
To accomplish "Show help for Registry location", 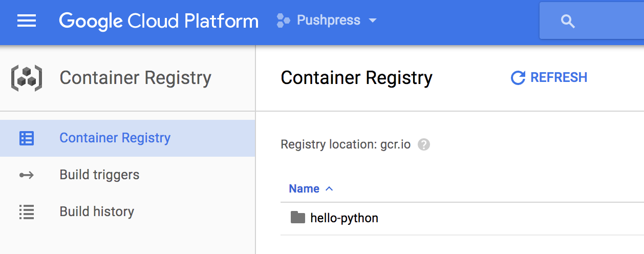I will tap(424, 145).
